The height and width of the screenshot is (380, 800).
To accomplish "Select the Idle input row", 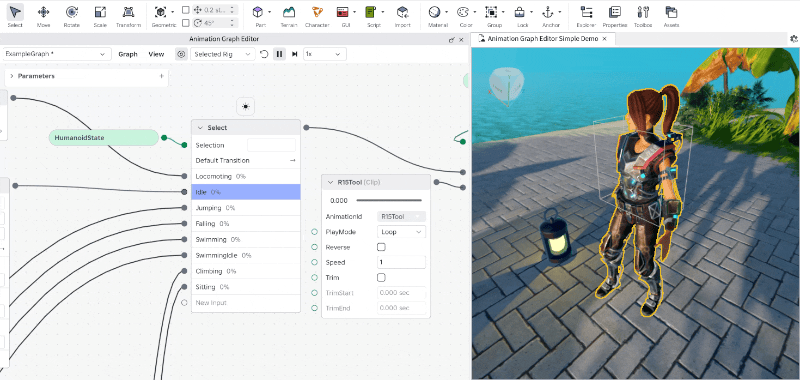I will pyautogui.click(x=246, y=192).
